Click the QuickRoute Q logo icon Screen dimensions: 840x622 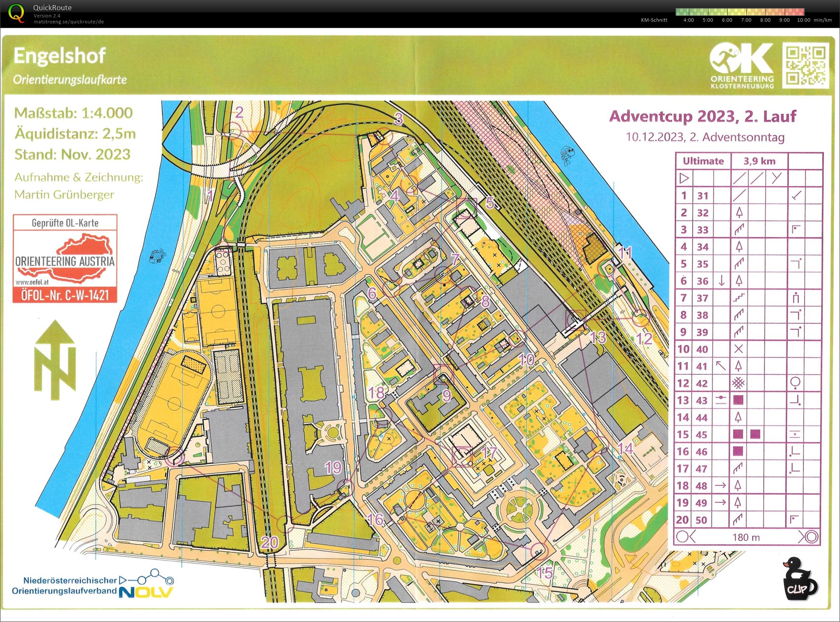[x=16, y=13]
